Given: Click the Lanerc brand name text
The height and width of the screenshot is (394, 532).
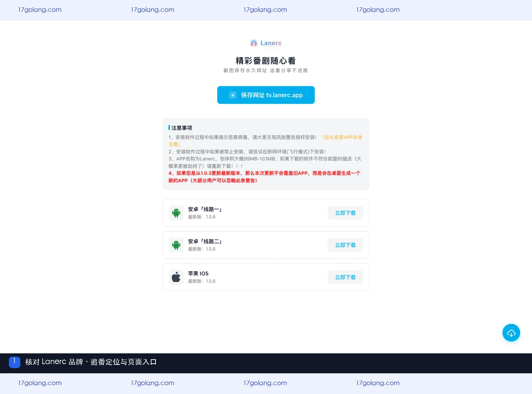Looking at the screenshot, I should [x=271, y=43].
